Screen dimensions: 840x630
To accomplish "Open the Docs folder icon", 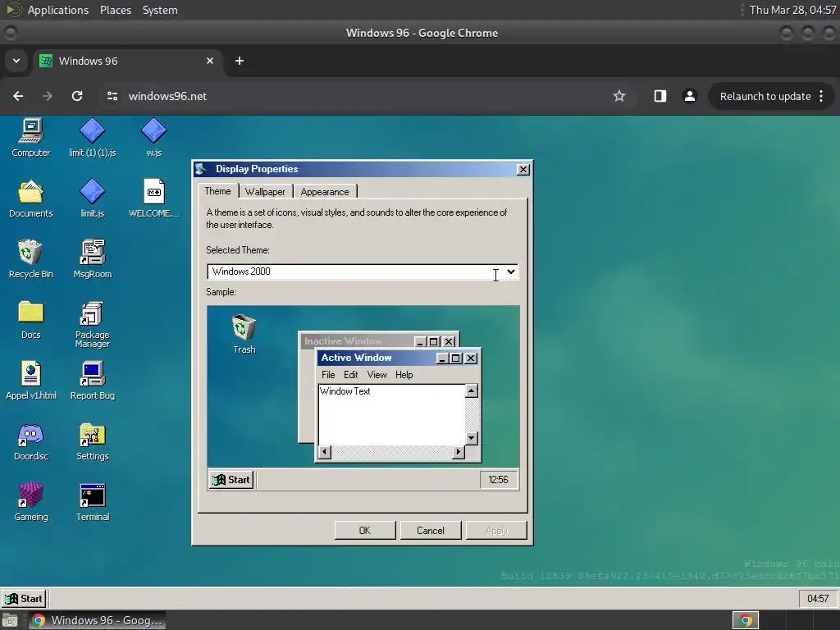I will (x=31, y=320).
